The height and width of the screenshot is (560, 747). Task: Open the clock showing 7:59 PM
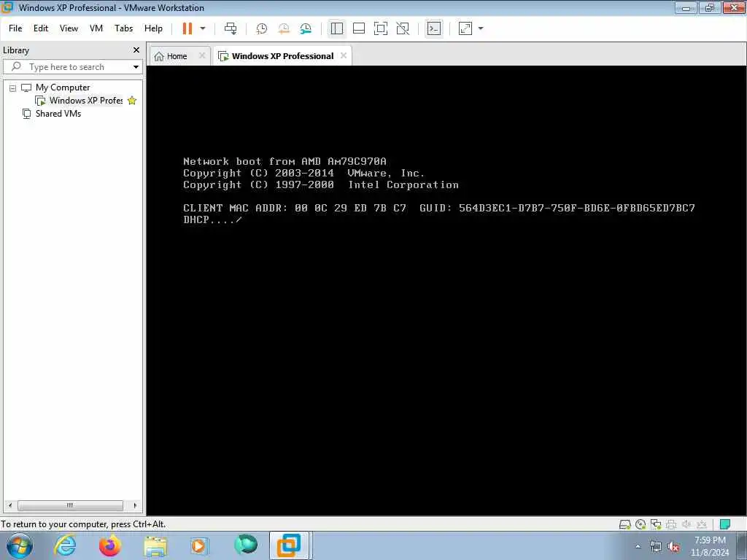[x=710, y=546]
